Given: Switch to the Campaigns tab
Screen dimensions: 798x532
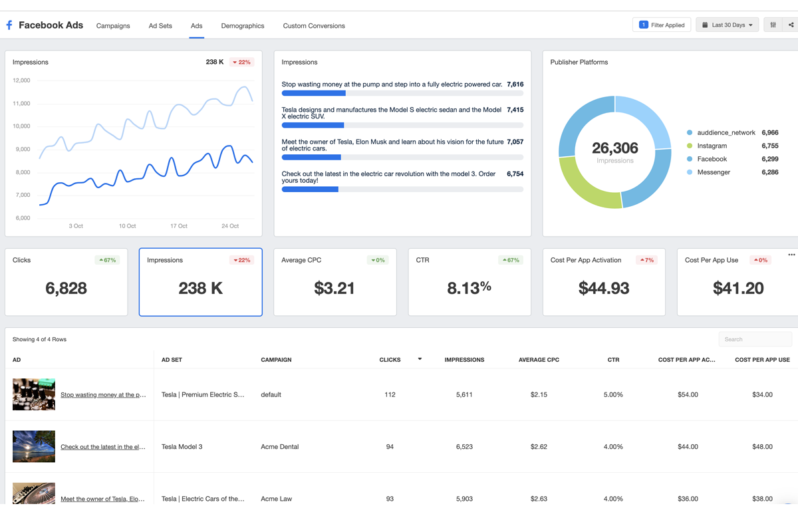Looking at the screenshot, I should (113, 26).
